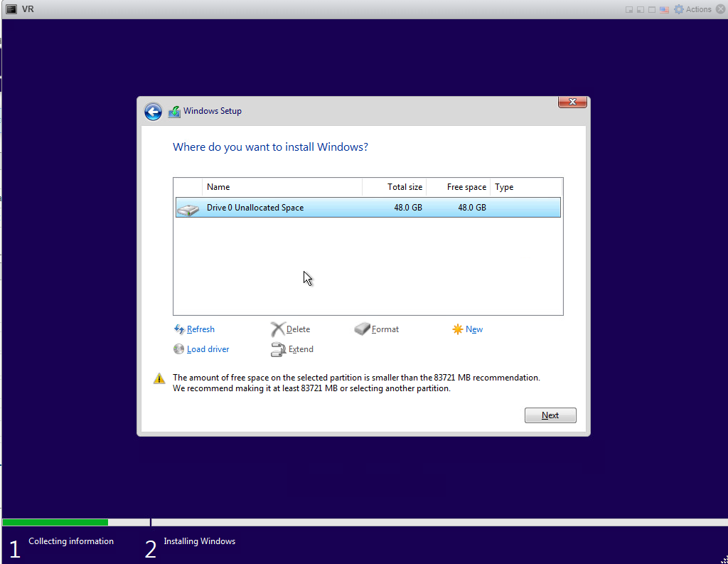This screenshot has height=564, width=728.
Task: Click the Extend link
Action: pos(301,349)
